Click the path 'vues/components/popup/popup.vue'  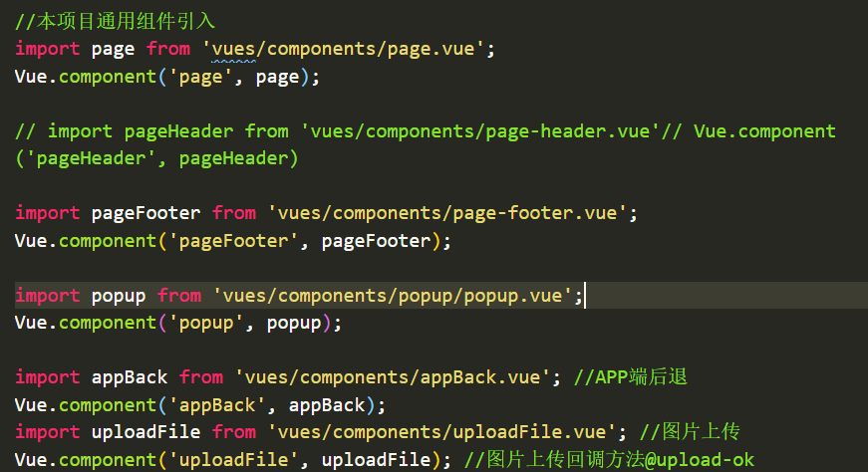click(x=393, y=295)
